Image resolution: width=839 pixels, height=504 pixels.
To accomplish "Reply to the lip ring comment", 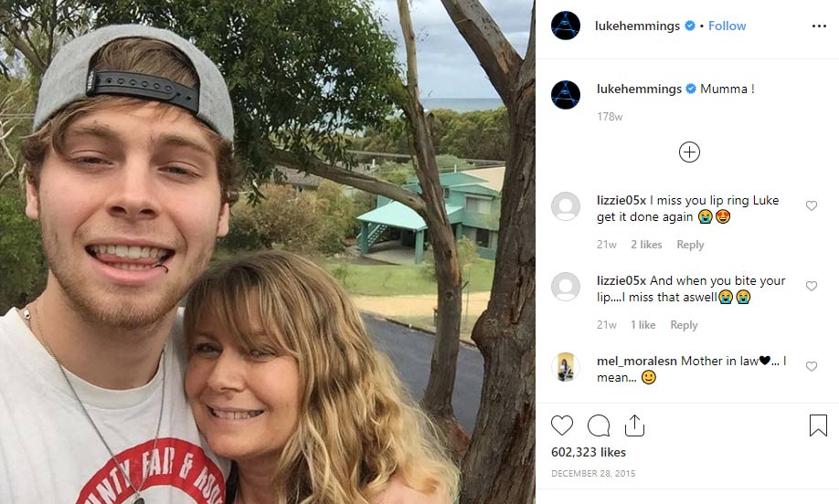I will (690, 245).
